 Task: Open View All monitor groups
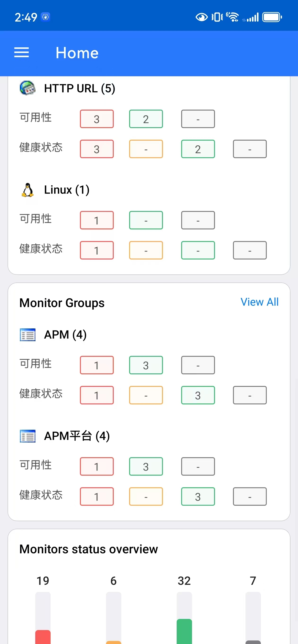tap(259, 302)
